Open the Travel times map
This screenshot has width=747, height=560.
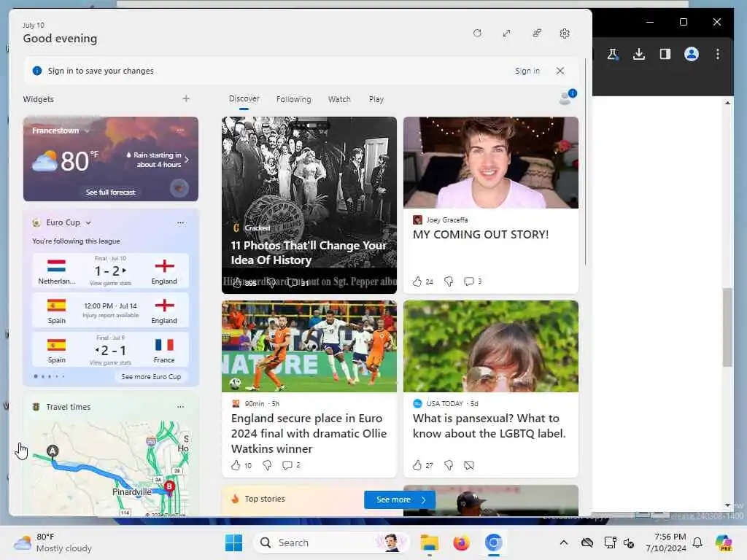pyautogui.click(x=111, y=468)
